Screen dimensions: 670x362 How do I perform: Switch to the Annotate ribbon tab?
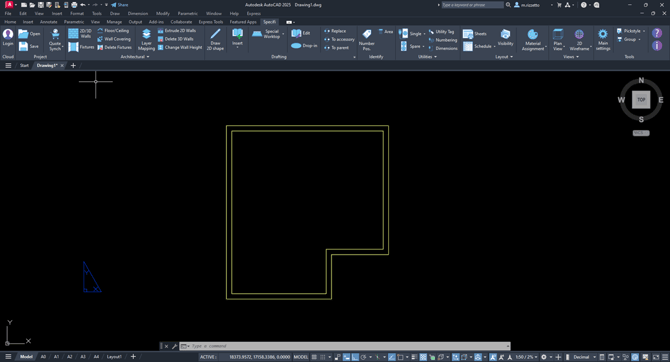[x=48, y=22]
